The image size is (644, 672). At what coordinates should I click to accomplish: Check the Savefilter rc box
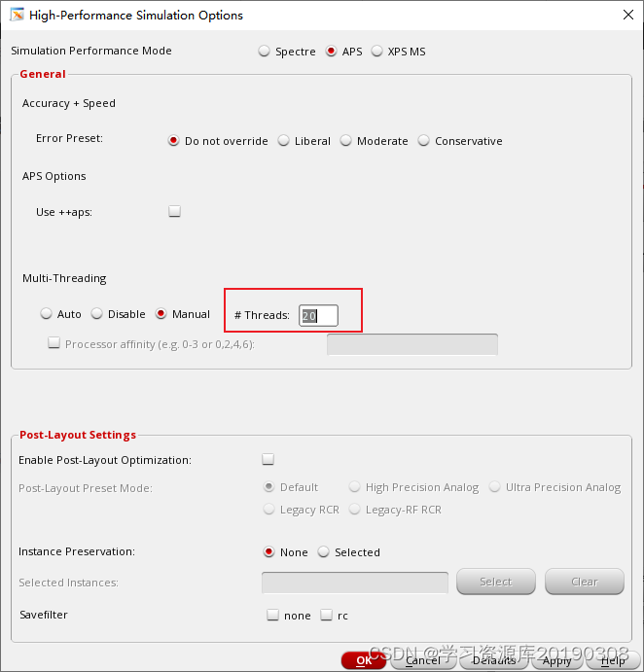[x=327, y=615]
